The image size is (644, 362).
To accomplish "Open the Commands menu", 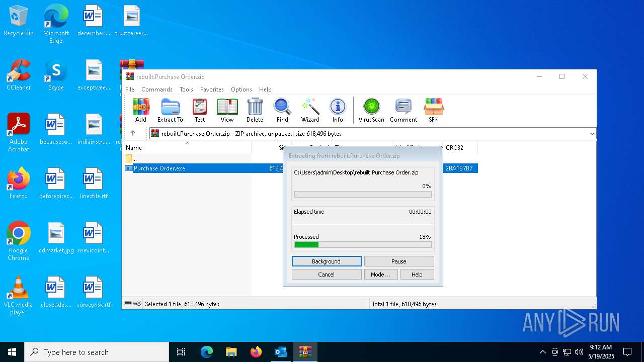I will pos(157,89).
